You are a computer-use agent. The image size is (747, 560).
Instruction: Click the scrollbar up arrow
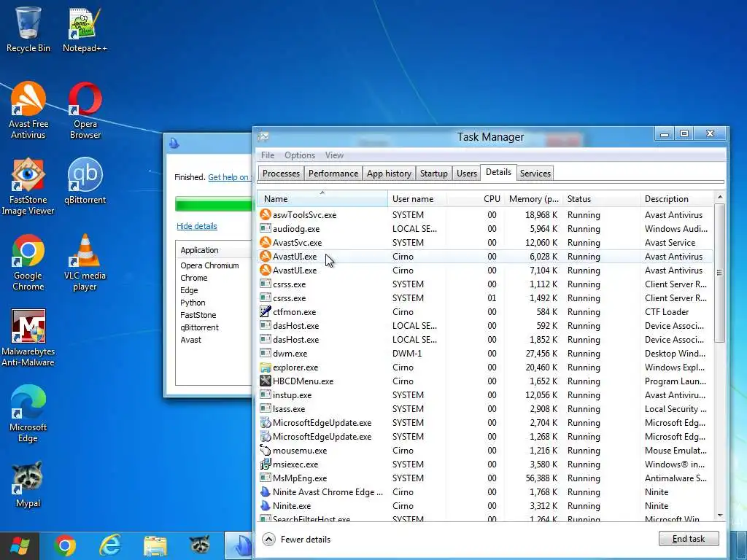pos(720,197)
